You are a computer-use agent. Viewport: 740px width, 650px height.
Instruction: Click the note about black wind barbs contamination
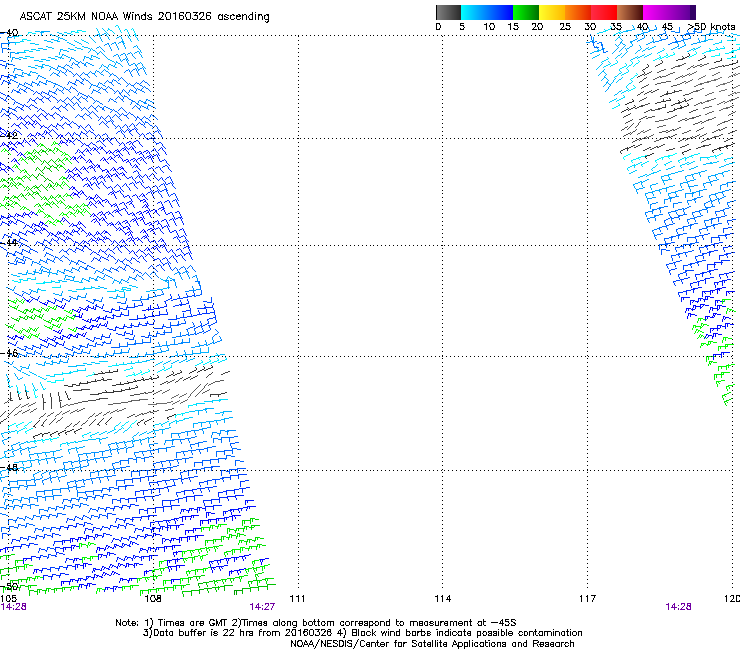tap(460, 633)
